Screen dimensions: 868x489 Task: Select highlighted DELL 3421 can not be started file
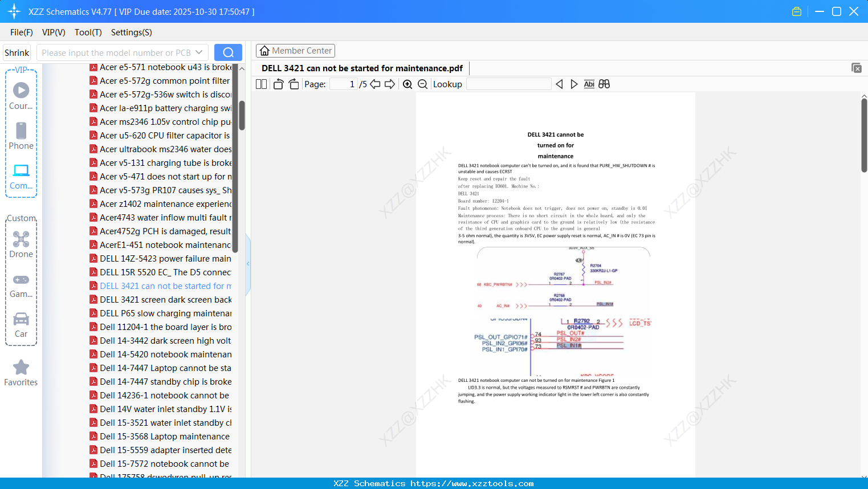point(160,286)
